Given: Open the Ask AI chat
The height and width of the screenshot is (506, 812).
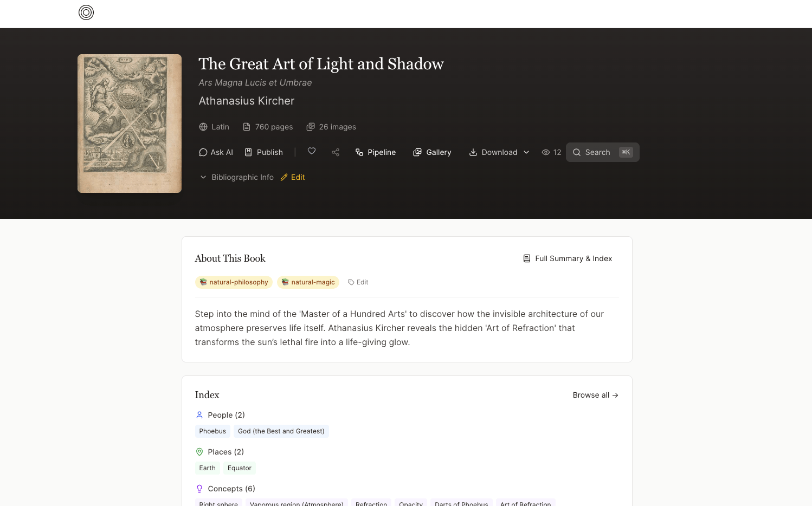Looking at the screenshot, I should [216, 152].
